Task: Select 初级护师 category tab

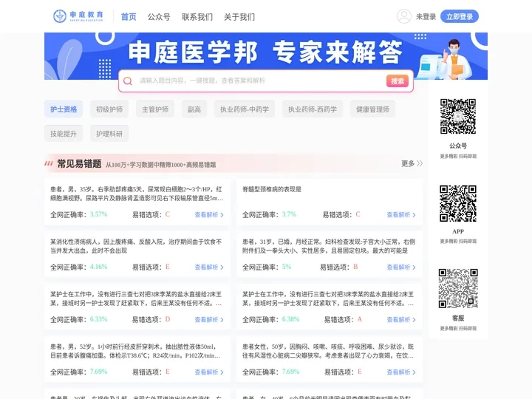Action: 109,109
